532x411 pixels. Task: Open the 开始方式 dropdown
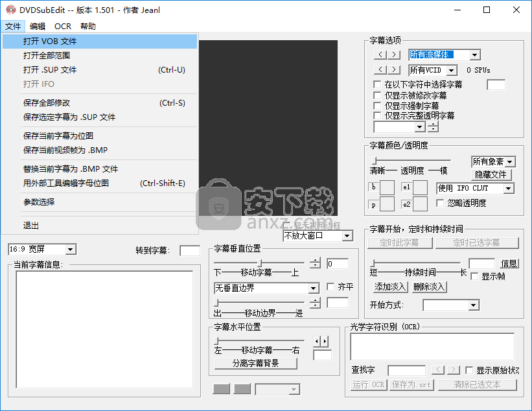click(473, 305)
